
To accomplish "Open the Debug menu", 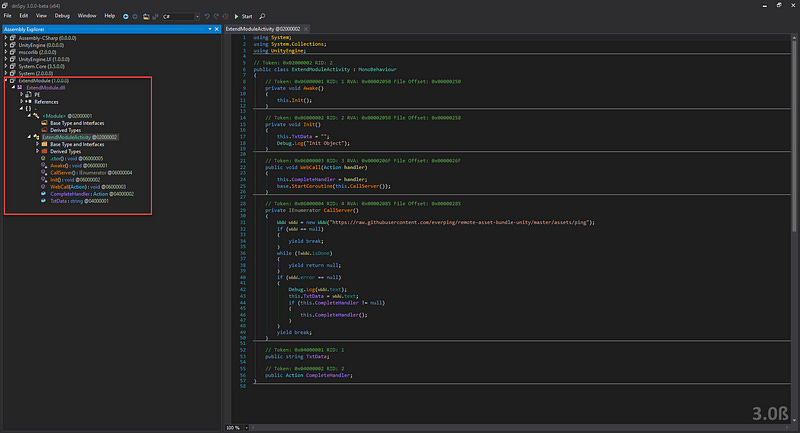I will [62, 17].
